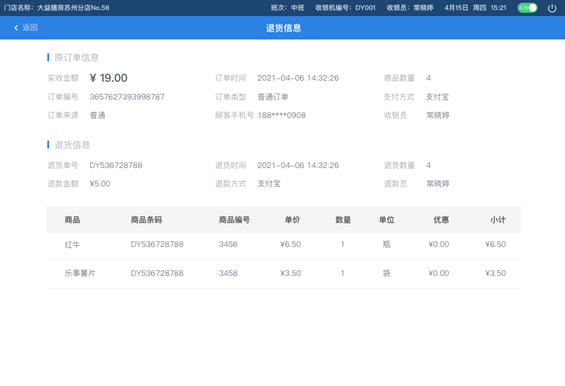This screenshot has width=565, height=386.
Task: Click the 退货信息 section heading
Action: [x=72, y=145]
